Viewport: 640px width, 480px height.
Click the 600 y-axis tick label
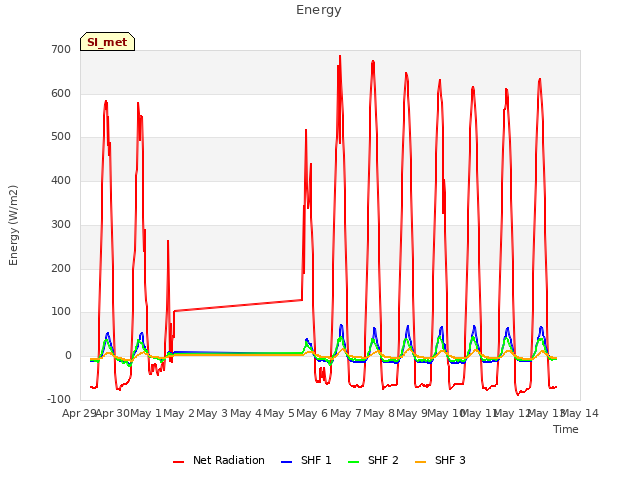click(61, 93)
